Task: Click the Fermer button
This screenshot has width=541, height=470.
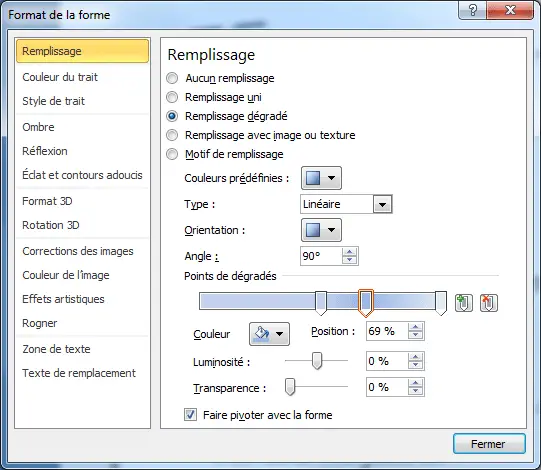Action: pyautogui.click(x=489, y=444)
